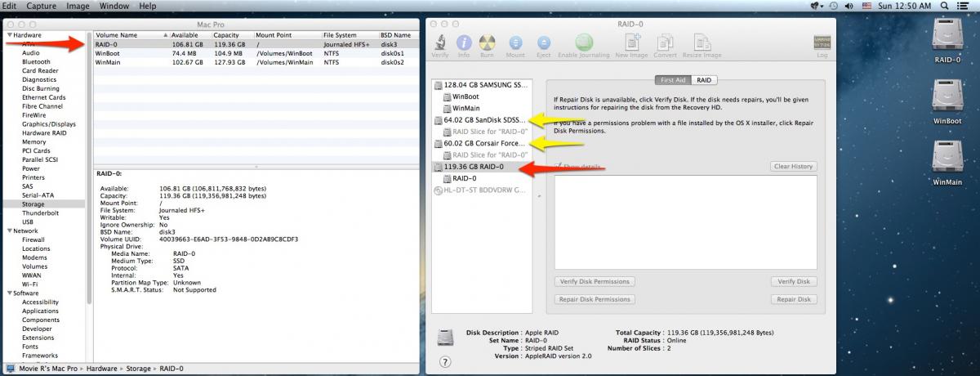
Task: Switch to the RAID tab
Action: pos(705,80)
